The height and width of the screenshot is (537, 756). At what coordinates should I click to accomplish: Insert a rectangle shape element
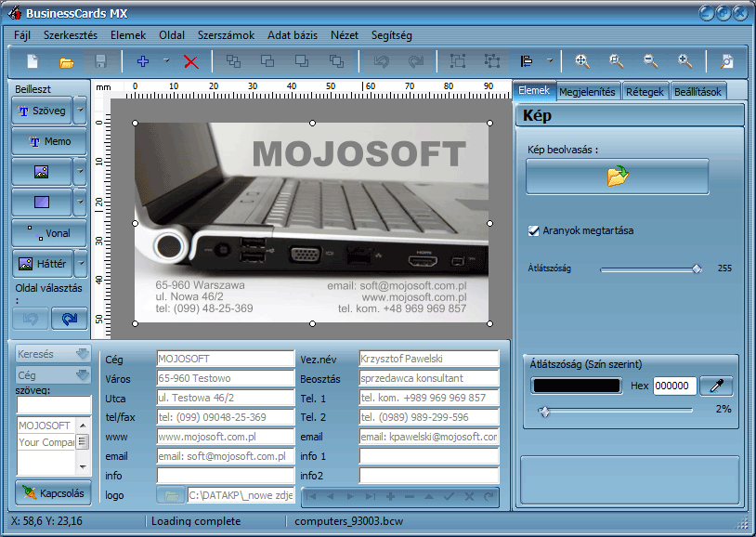42,202
